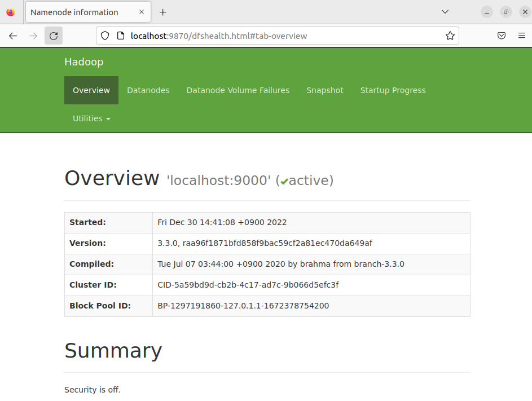Expand the list-all-tabs chevron
532x401 pixels.
pos(445,12)
